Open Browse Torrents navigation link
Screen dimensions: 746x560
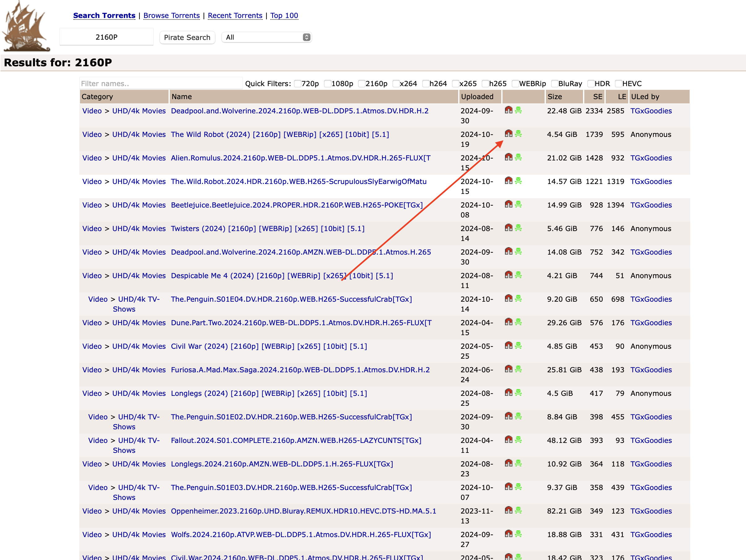point(171,15)
